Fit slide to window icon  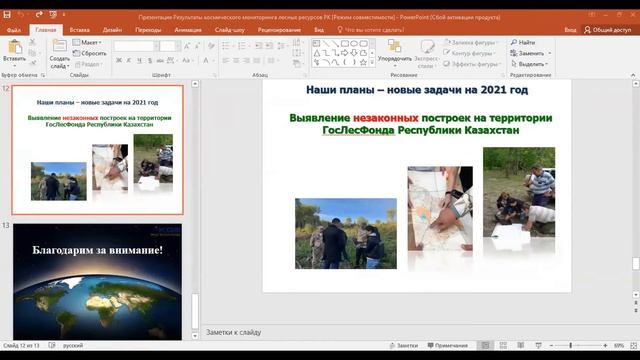click(x=633, y=345)
